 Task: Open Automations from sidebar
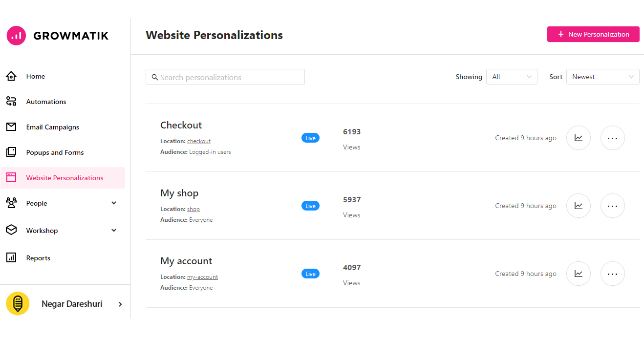[46, 102]
